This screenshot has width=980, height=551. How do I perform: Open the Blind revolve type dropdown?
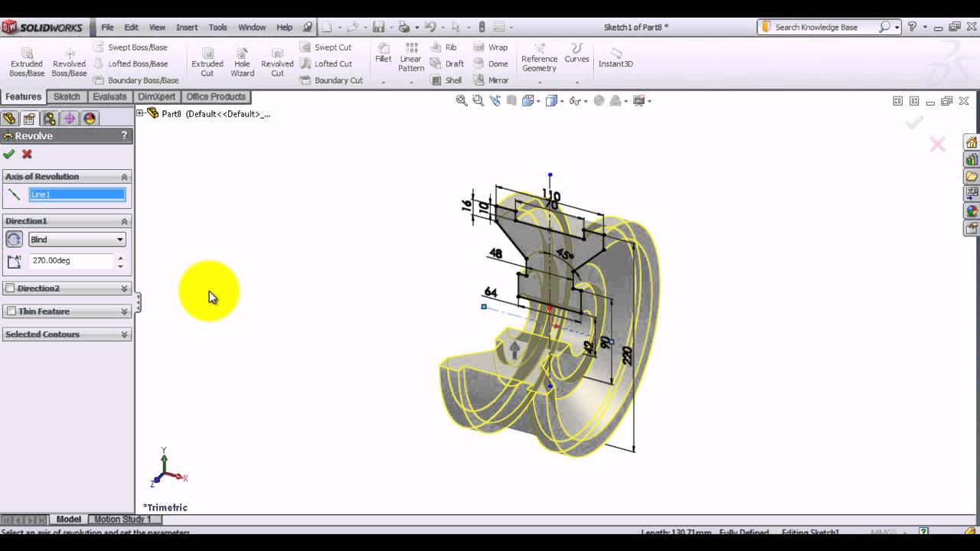[x=77, y=240]
